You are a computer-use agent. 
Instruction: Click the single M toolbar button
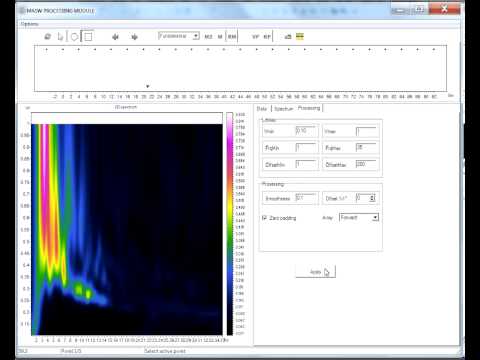[x=220, y=37]
